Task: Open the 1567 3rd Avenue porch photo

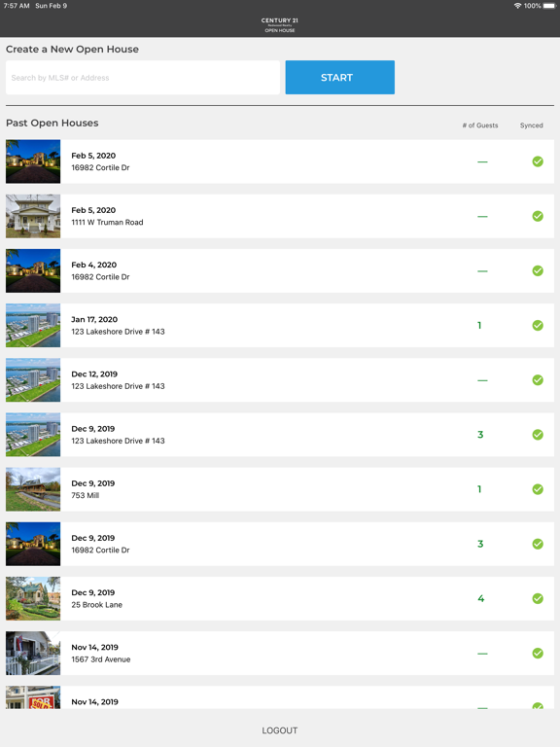Action: pos(33,654)
